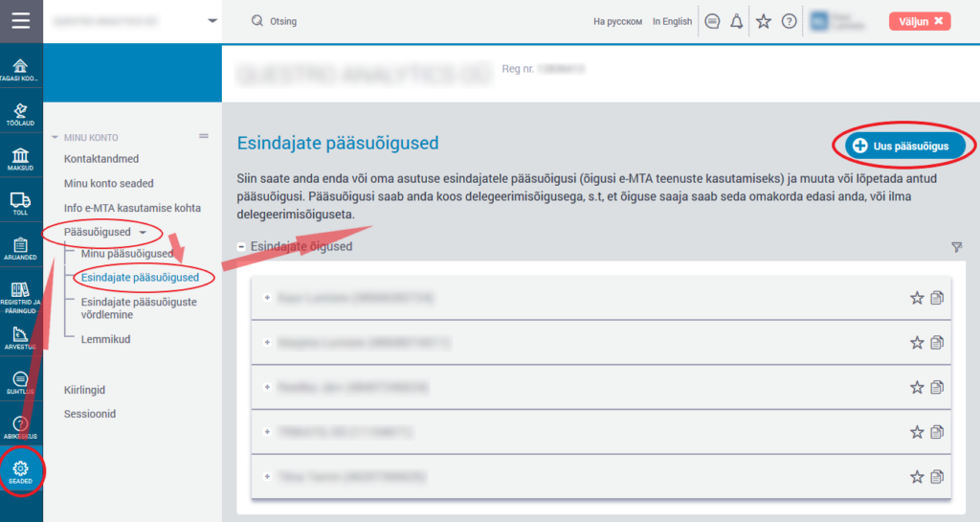Open Minu konto seaded
The height and width of the screenshot is (522, 980).
point(109,183)
